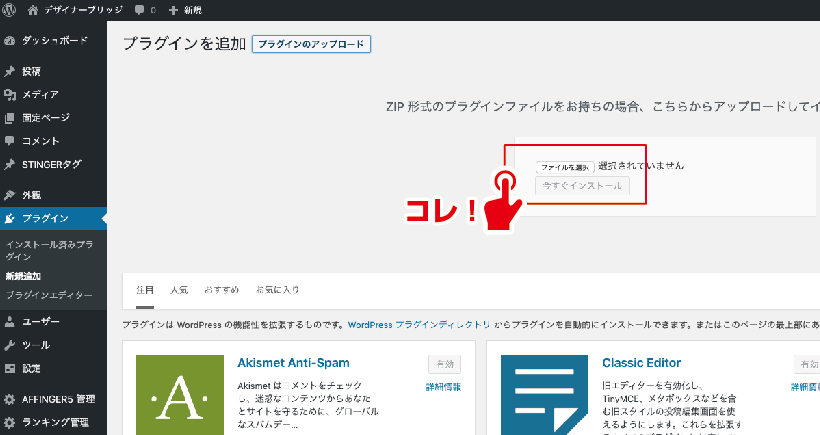Image resolution: width=820 pixels, height=435 pixels.
Task: Open ユーザー via its person icon
Action: click(10, 322)
